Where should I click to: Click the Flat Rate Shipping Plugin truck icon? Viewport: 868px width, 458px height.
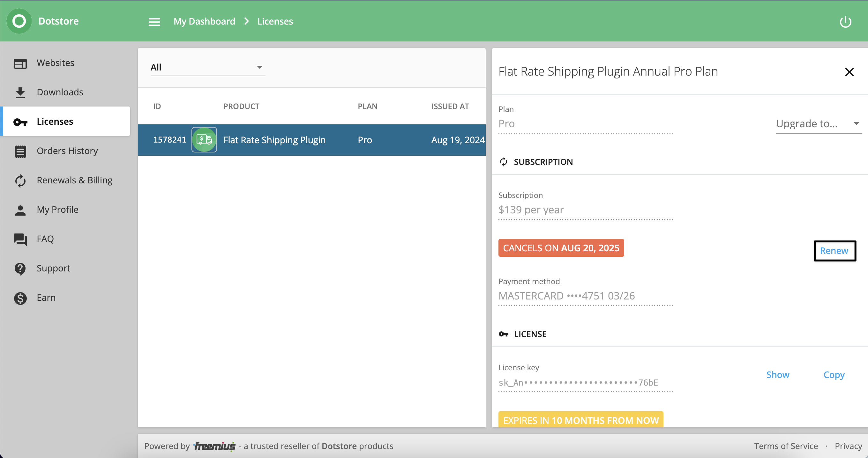[204, 139]
